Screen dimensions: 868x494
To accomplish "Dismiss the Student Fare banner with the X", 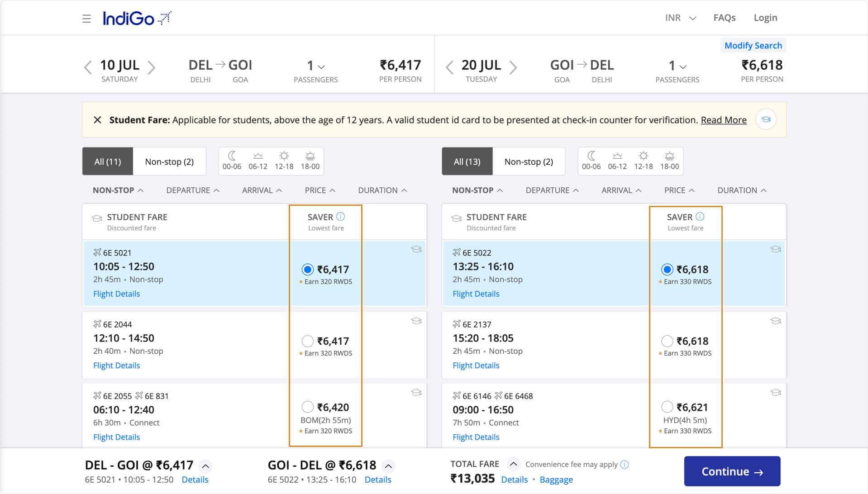I will point(98,120).
